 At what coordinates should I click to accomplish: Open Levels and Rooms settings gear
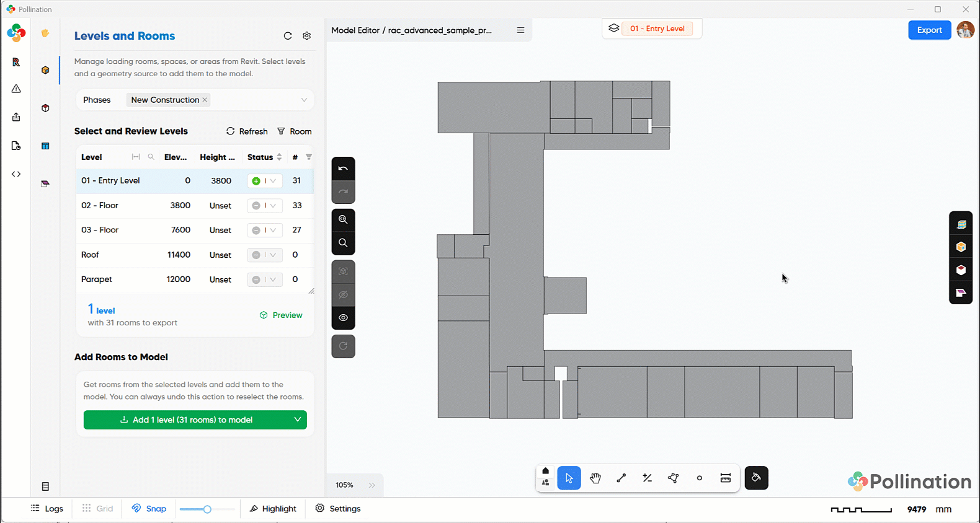point(306,36)
